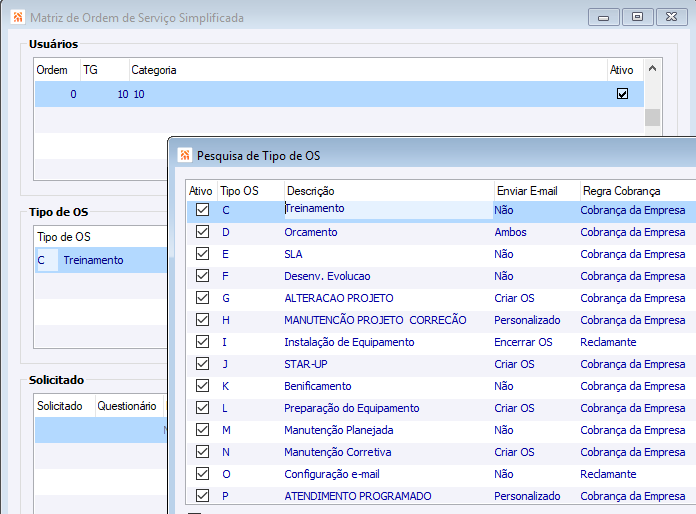Toggle Ativo checkbox for SLA row
This screenshot has height=514, width=696.
(x=202, y=254)
